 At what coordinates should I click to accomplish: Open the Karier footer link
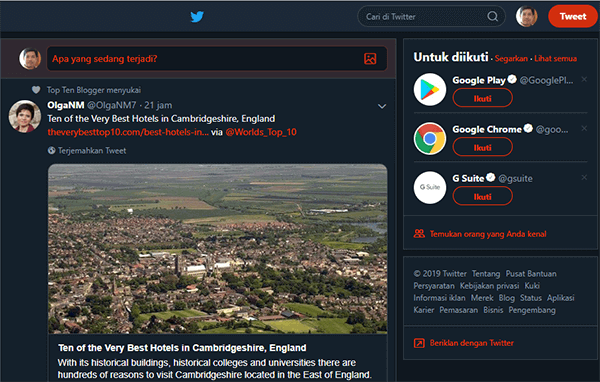(x=424, y=310)
